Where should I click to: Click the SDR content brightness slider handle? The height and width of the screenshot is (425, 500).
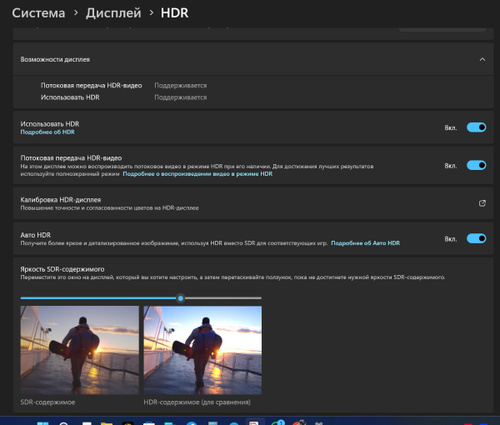pyautogui.click(x=180, y=298)
